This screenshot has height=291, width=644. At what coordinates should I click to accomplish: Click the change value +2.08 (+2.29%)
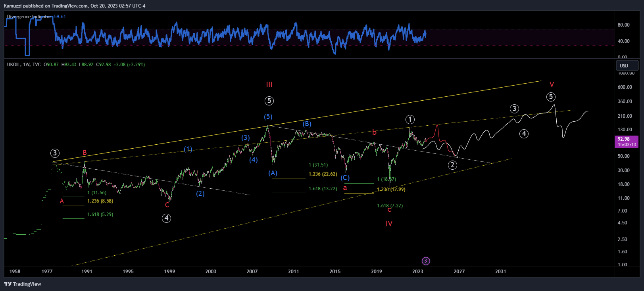(x=129, y=65)
